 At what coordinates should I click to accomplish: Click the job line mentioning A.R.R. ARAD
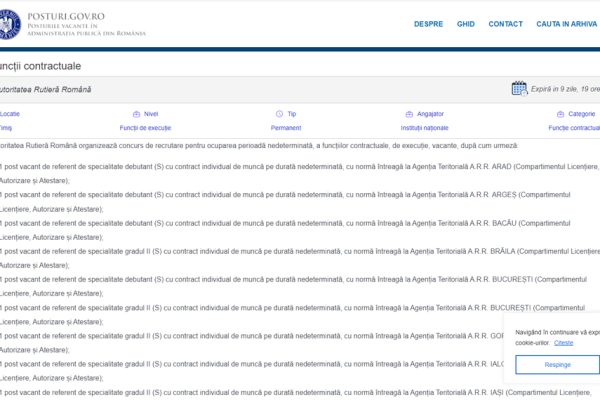tap(300, 173)
